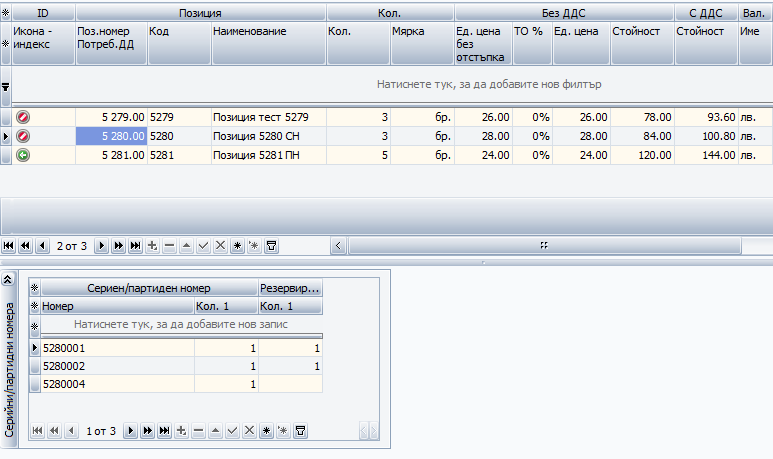Save bookmark asterisk in positions navigator
Viewport: 773px width, 459px height.
pos(237,246)
